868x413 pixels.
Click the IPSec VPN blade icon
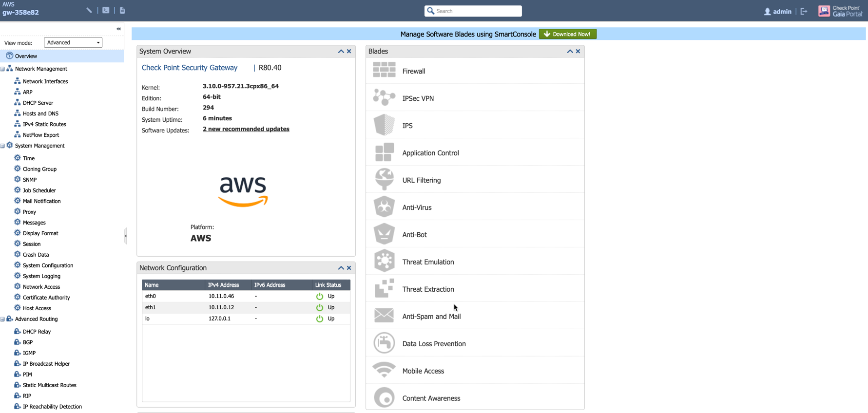pyautogui.click(x=384, y=98)
